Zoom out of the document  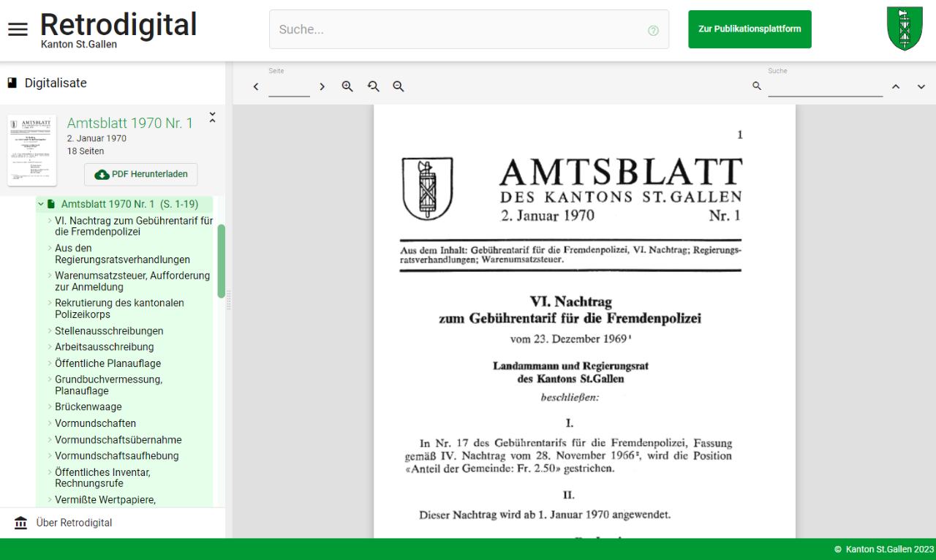point(399,86)
